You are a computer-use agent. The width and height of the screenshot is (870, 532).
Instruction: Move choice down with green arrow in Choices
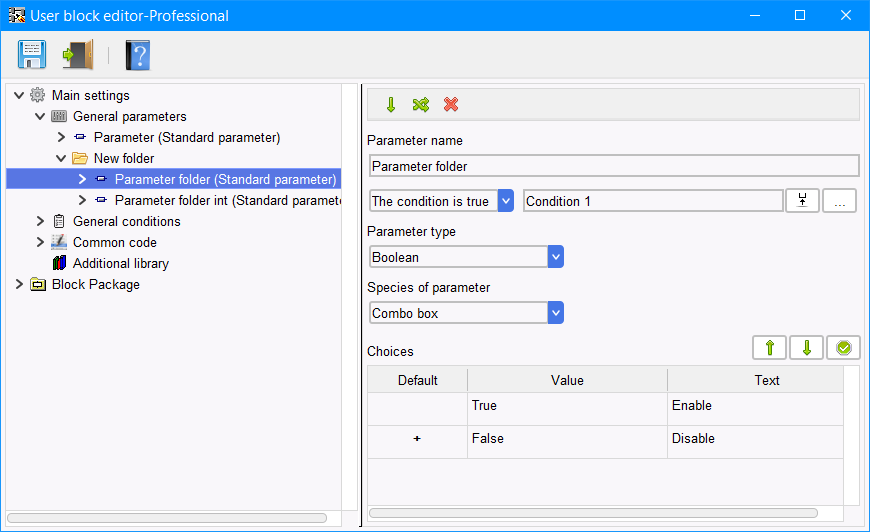tap(806, 348)
